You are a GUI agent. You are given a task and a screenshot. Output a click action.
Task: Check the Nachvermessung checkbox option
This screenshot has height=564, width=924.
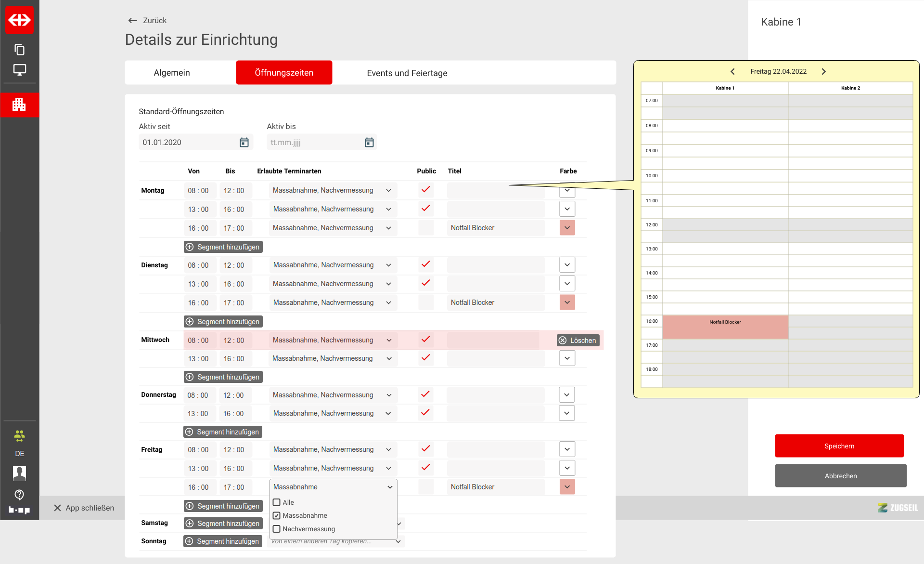tap(277, 529)
